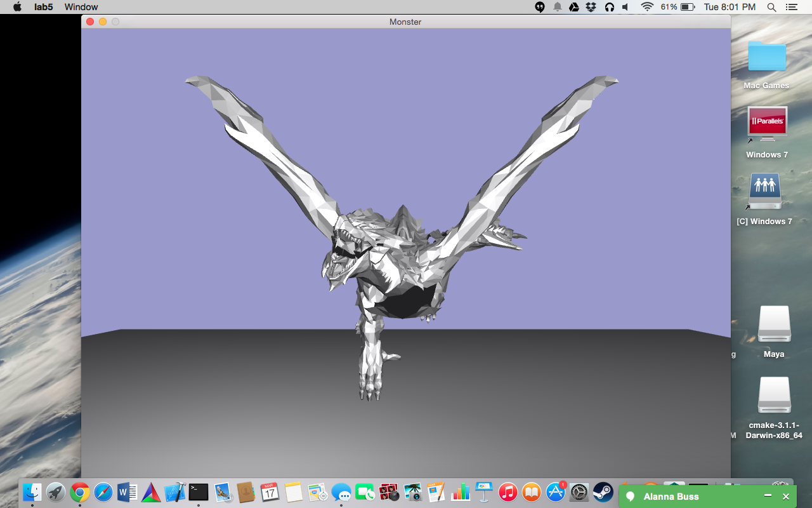Click the notification bell menu bar icon
The width and height of the screenshot is (812, 508).
click(558, 7)
